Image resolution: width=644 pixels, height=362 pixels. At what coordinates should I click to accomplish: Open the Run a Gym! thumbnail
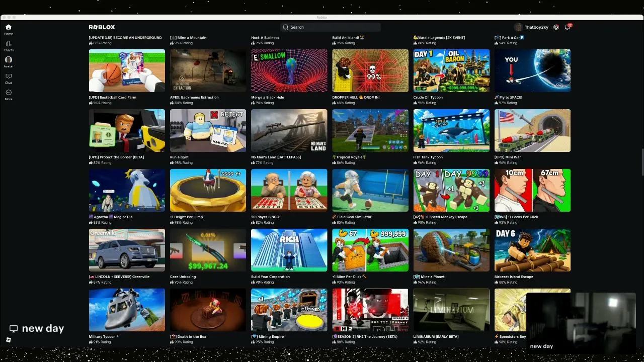(x=208, y=130)
